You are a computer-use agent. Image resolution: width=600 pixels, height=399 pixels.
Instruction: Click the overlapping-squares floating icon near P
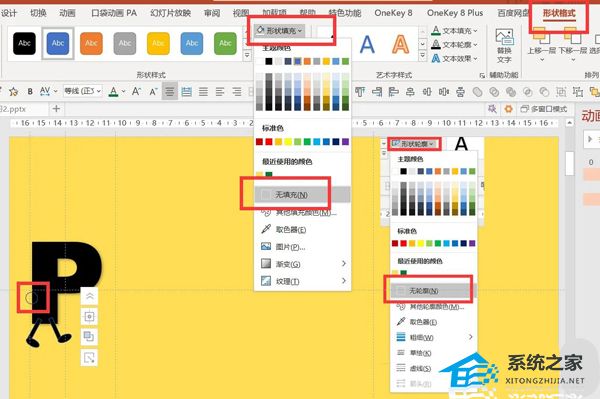click(x=89, y=337)
